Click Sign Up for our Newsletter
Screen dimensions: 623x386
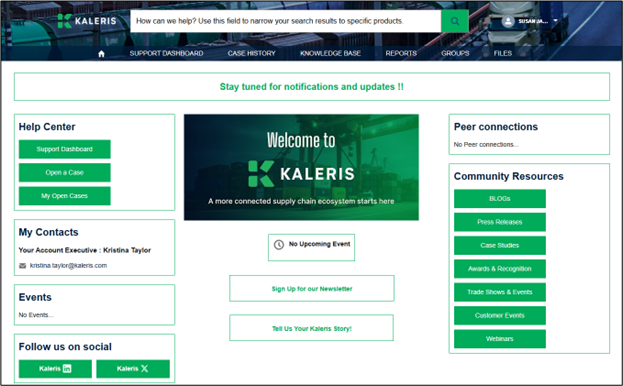312,289
